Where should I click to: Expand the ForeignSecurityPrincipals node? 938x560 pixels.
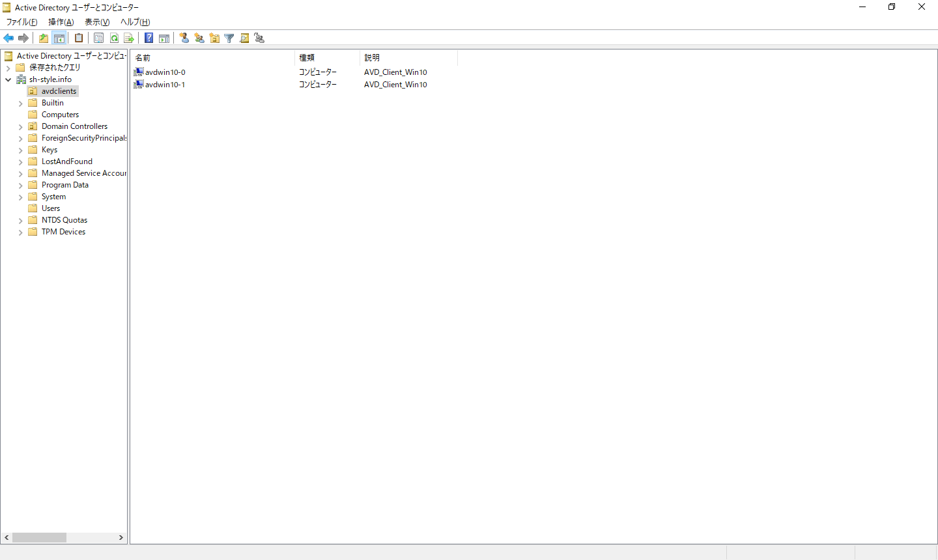20,138
